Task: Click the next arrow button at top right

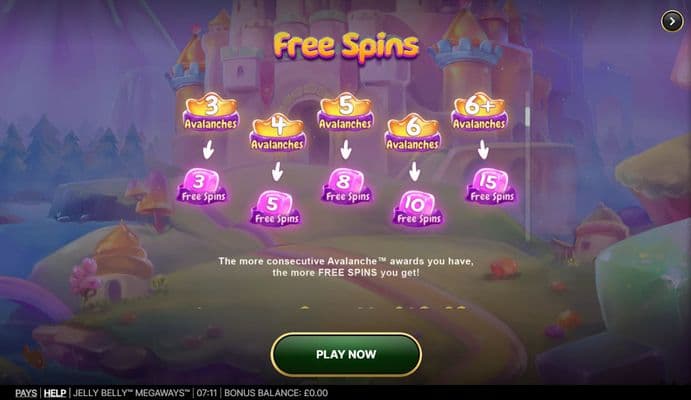Action: [672, 21]
